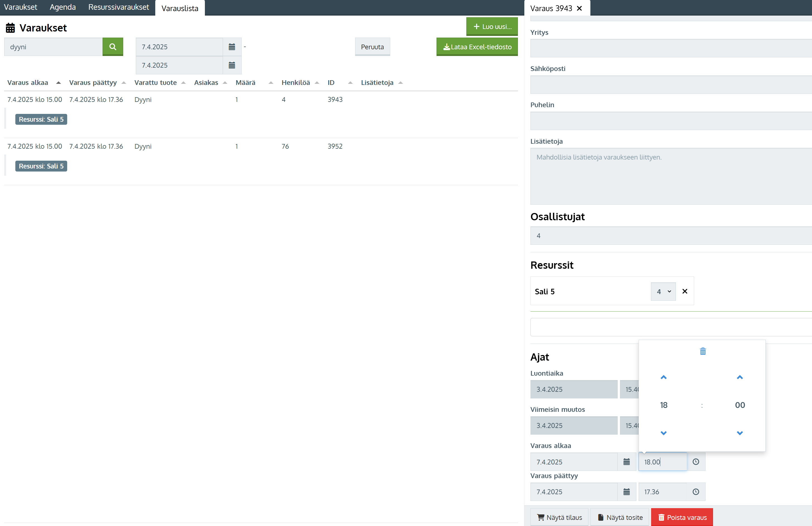Screen dimensions: 812x526
Task: Sort by Varaus alkaa column arrow
Action: coord(58,82)
